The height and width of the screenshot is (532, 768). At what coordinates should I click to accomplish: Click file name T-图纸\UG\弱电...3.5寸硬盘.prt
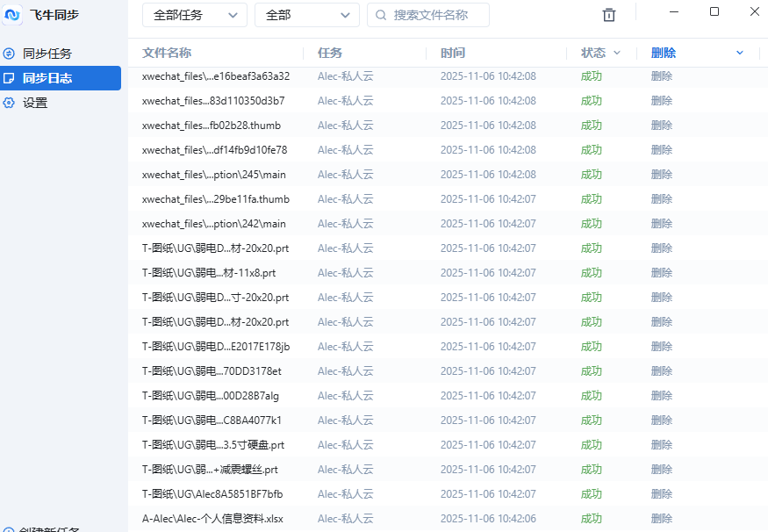(x=213, y=445)
